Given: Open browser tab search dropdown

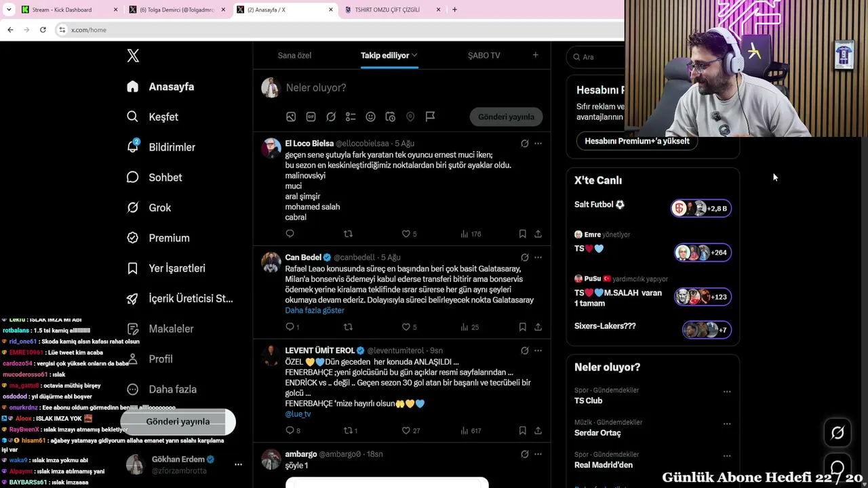Looking at the screenshot, I should tap(9, 9).
